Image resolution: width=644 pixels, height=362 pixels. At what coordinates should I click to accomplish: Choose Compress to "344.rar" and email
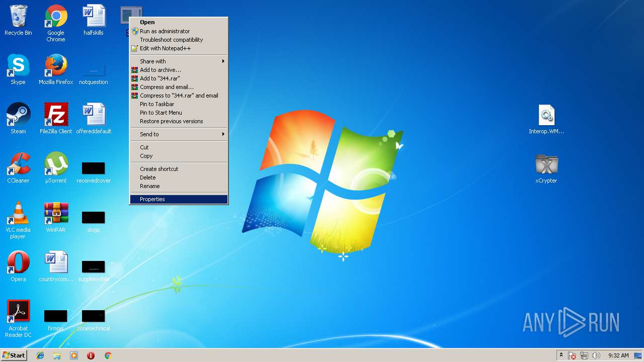179,96
